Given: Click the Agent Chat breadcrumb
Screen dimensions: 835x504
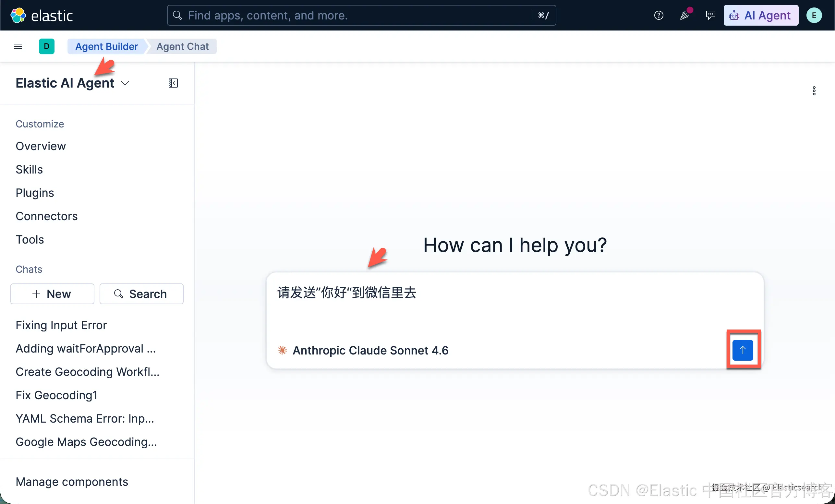Looking at the screenshot, I should pos(182,46).
